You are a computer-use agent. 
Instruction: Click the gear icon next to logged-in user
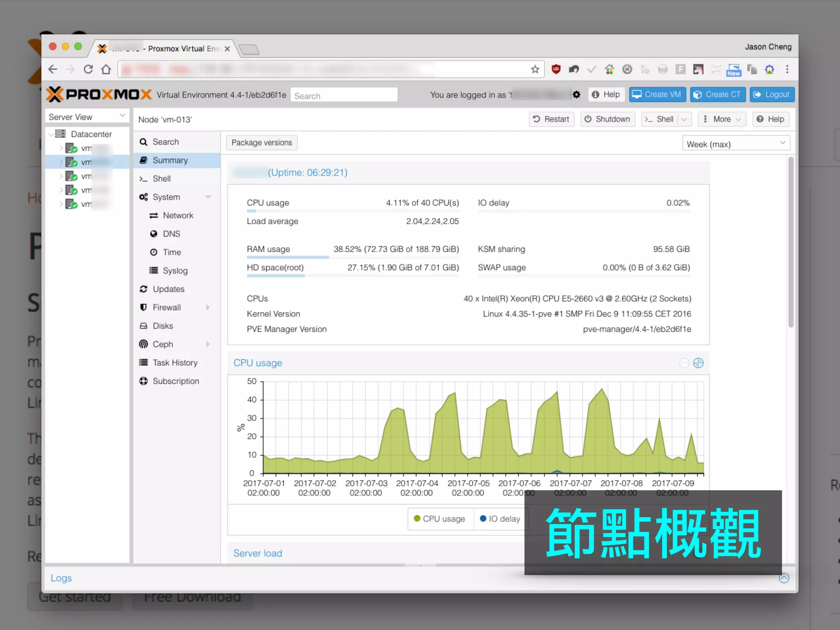576,95
